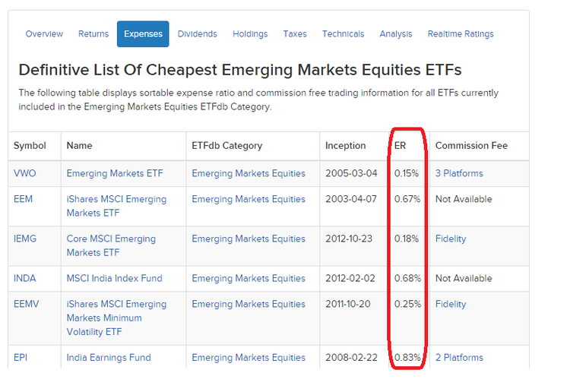Switch to the Technicals tab
This screenshot has width=570, height=392.
tap(343, 34)
